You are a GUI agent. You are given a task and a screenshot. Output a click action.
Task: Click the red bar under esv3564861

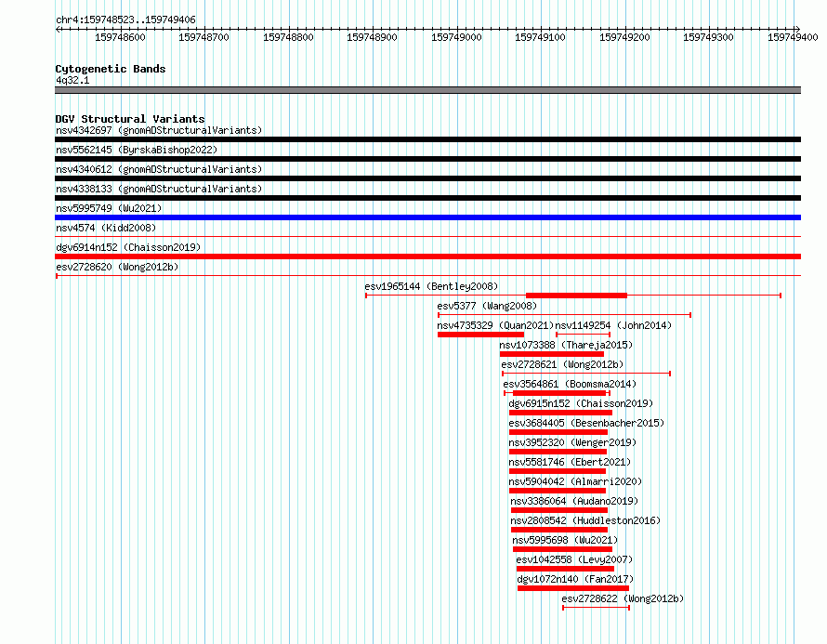pos(559,393)
